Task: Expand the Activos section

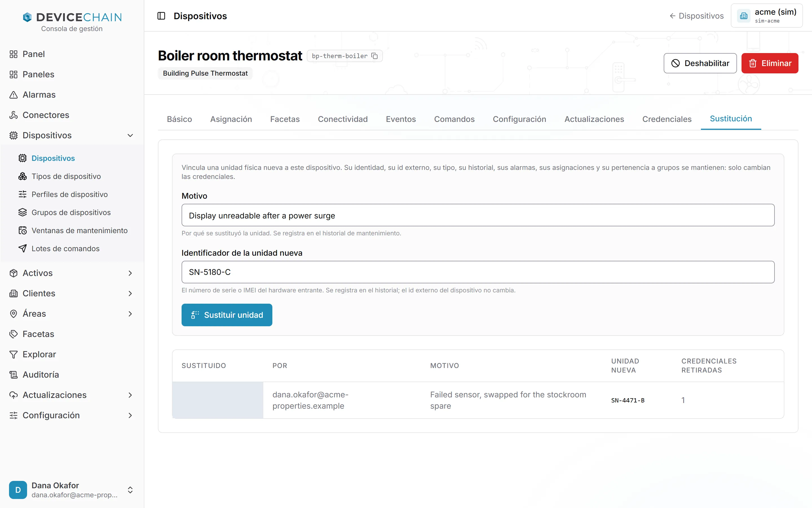Action: tap(130, 273)
